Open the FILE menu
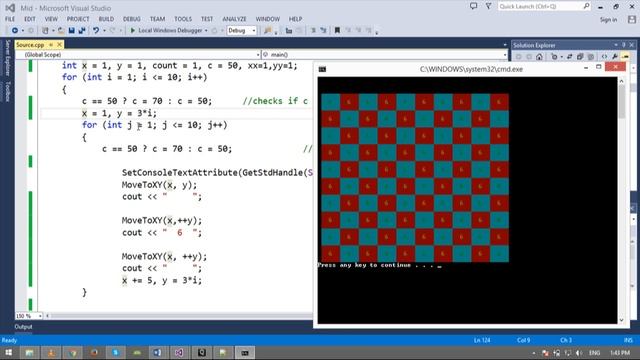The image size is (640, 360). [x=10, y=19]
